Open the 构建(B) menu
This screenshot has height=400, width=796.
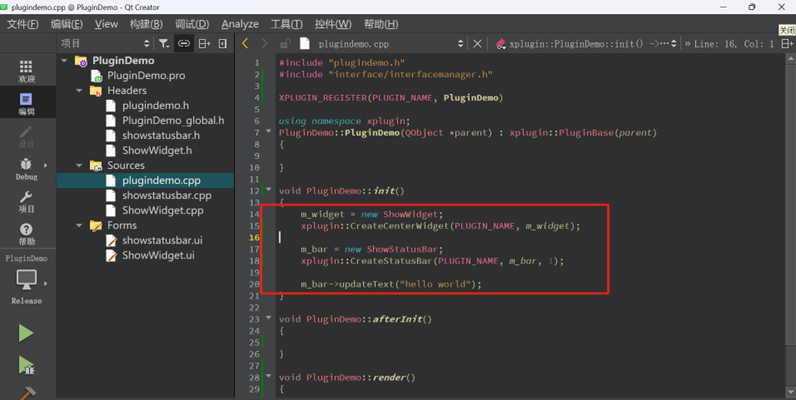[x=146, y=24]
